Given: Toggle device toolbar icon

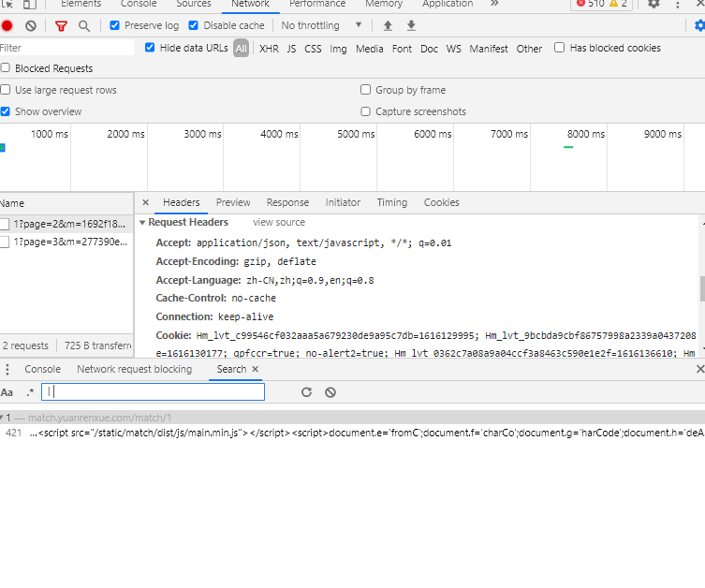Looking at the screenshot, I should (30, 4).
